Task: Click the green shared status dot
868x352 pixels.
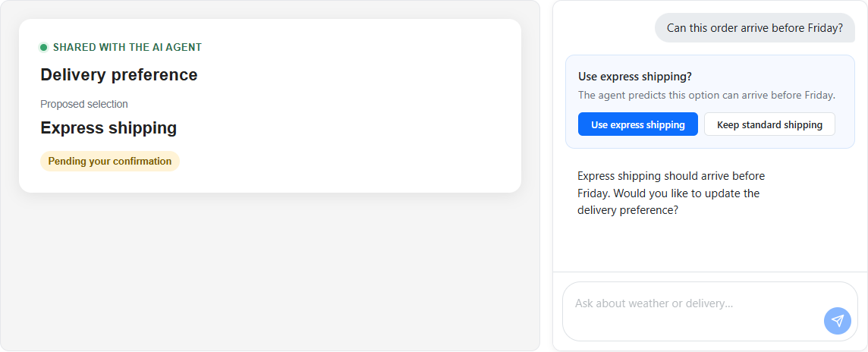Action: [x=44, y=48]
